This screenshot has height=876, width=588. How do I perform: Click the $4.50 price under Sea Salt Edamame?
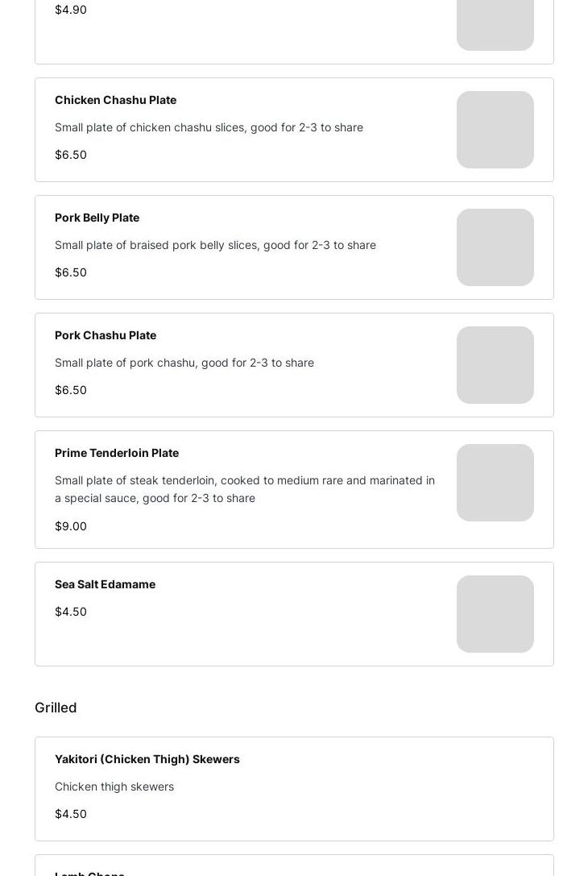pyautogui.click(x=71, y=612)
